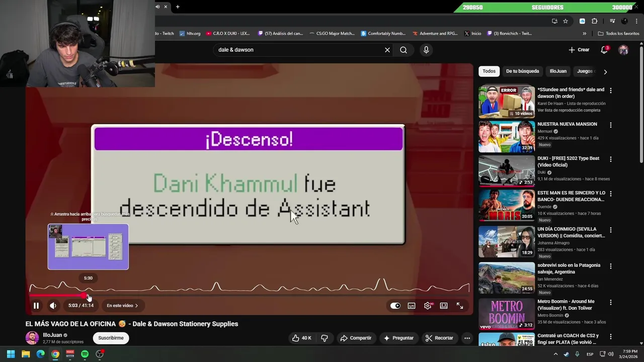Viewport: 644px width, 362px height.
Task: Show hidden system tray icons
Action: [x=556, y=354]
